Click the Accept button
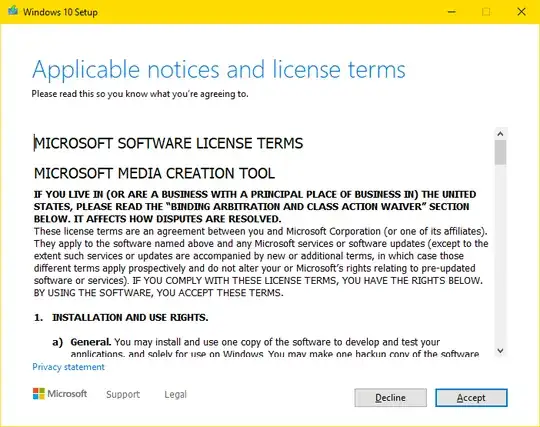 [x=471, y=398]
